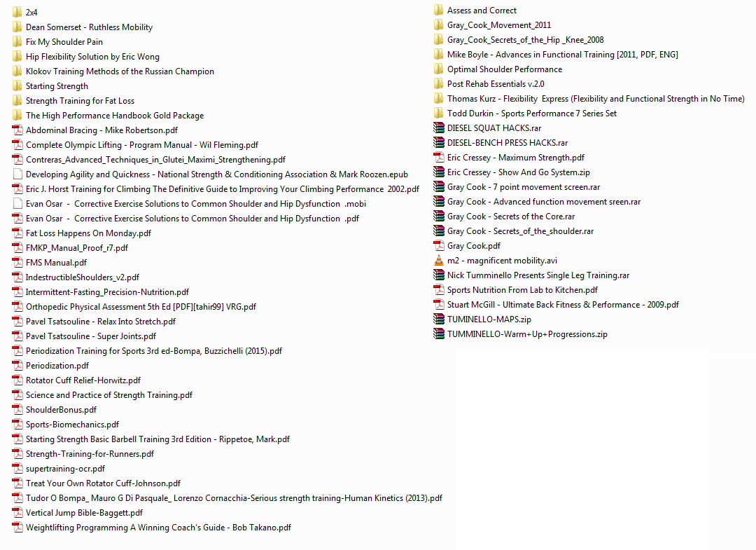Click the blank icon of Evan Osar .mobi file
Image resolution: width=756 pixels, height=550 pixels.
pos(17,204)
